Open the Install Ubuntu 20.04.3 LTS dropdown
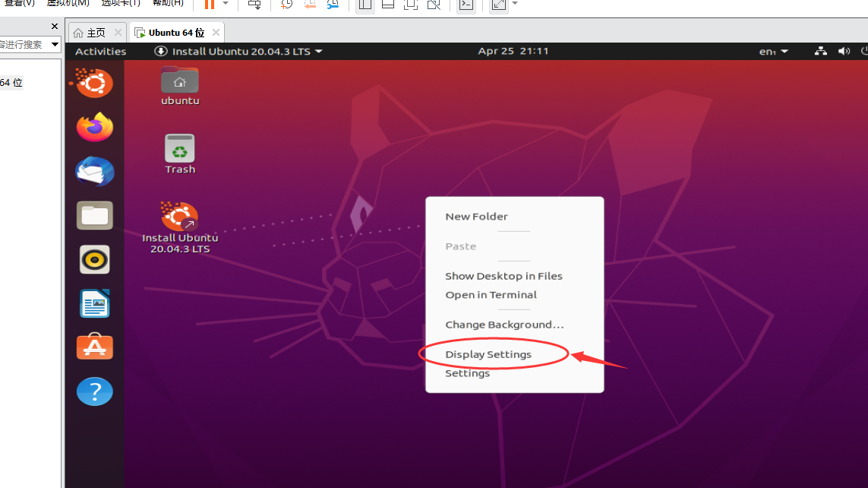Image resolution: width=868 pixels, height=488 pixels. [235, 51]
